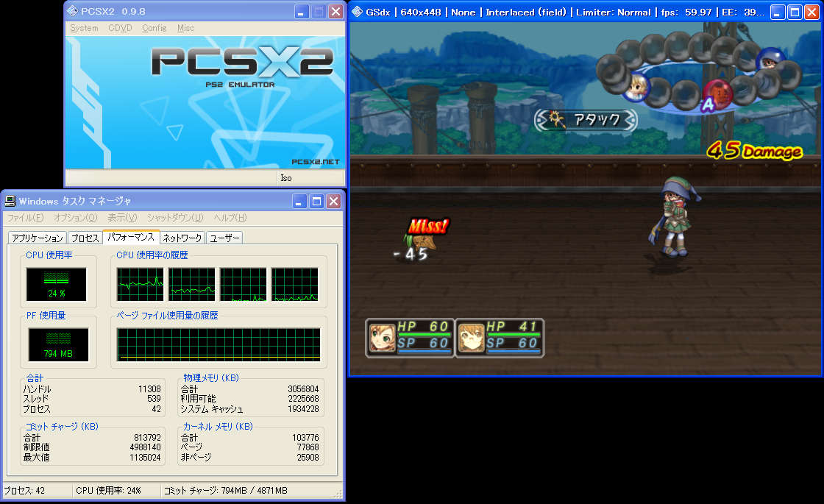Switch to ネットワーク tab
The width and height of the screenshot is (824, 504).
[182, 238]
